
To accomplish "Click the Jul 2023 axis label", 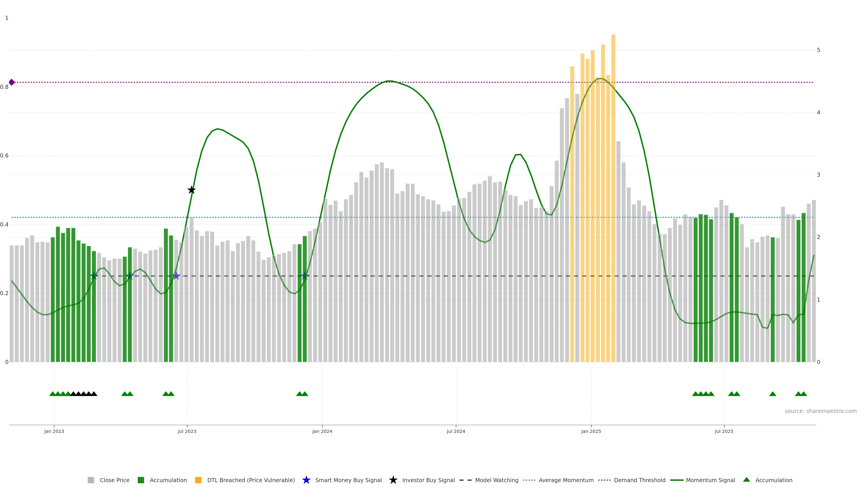I will [x=187, y=432].
